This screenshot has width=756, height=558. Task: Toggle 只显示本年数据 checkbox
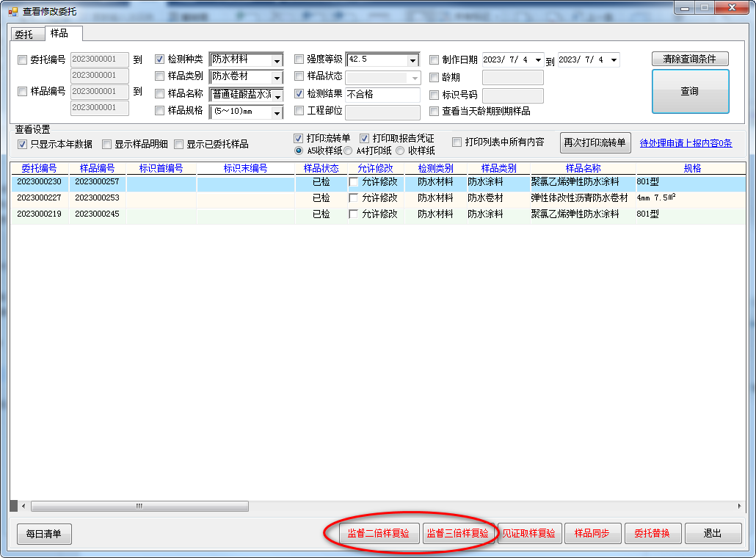click(x=23, y=144)
